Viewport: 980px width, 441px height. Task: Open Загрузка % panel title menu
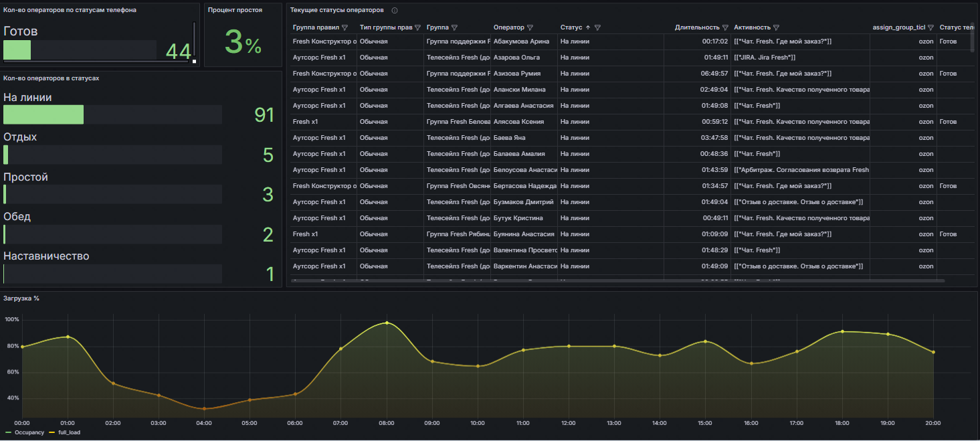[21, 298]
